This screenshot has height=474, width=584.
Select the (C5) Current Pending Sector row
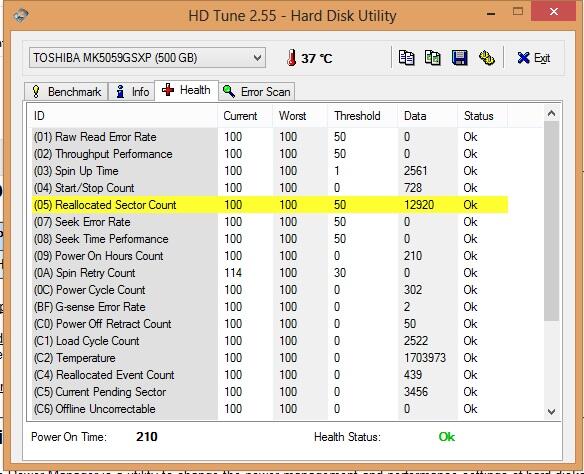click(x=270, y=392)
